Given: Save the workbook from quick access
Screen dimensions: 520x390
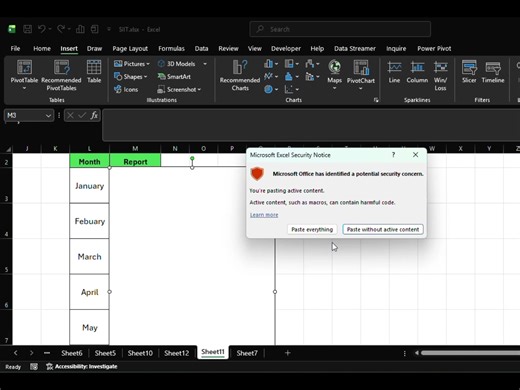Looking at the screenshot, I should pyautogui.click(x=27, y=29).
